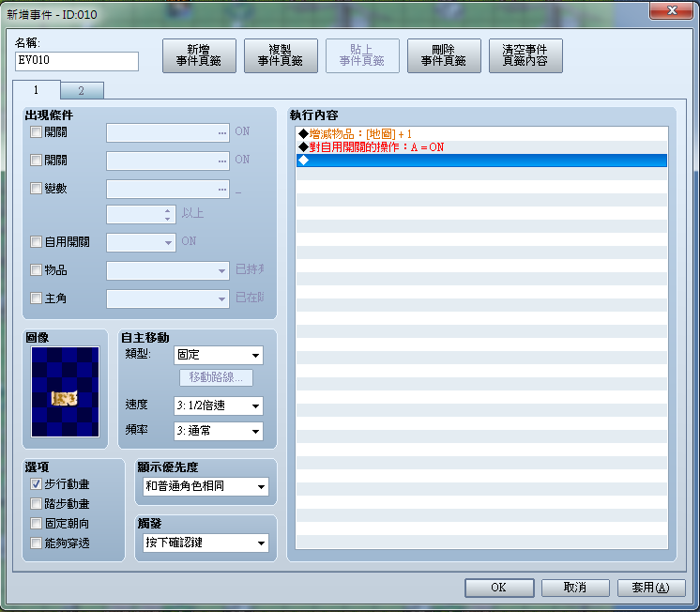Click 新增事件頁籤 button
The width and height of the screenshot is (700, 612).
point(199,55)
